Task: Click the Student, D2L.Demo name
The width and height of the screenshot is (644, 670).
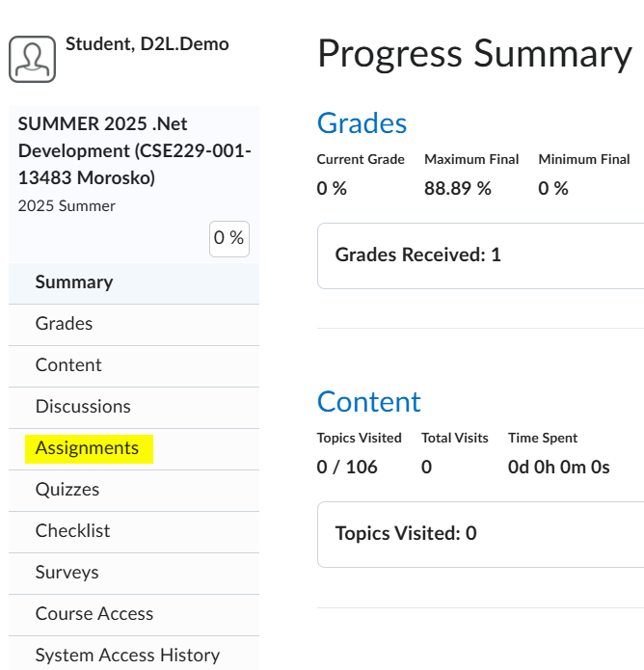Action: pyautogui.click(x=147, y=44)
